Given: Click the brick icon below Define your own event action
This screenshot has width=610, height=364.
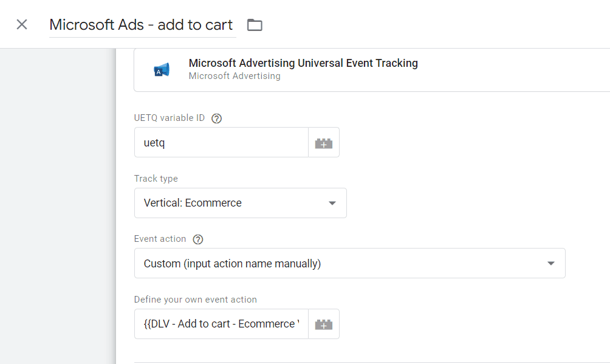Looking at the screenshot, I should pyautogui.click(x=324, y=323).
